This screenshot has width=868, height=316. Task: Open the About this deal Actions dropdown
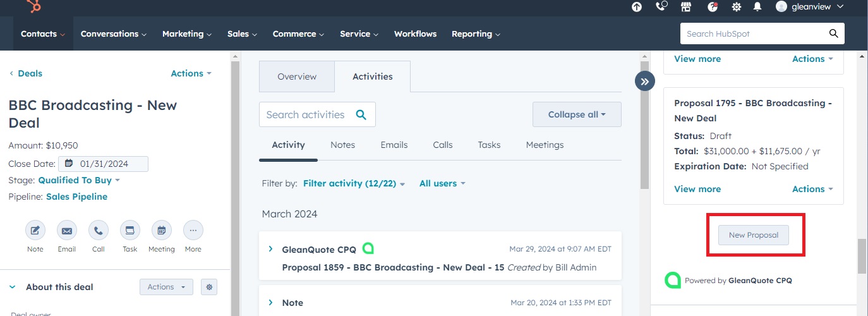(x=166, y=287)
